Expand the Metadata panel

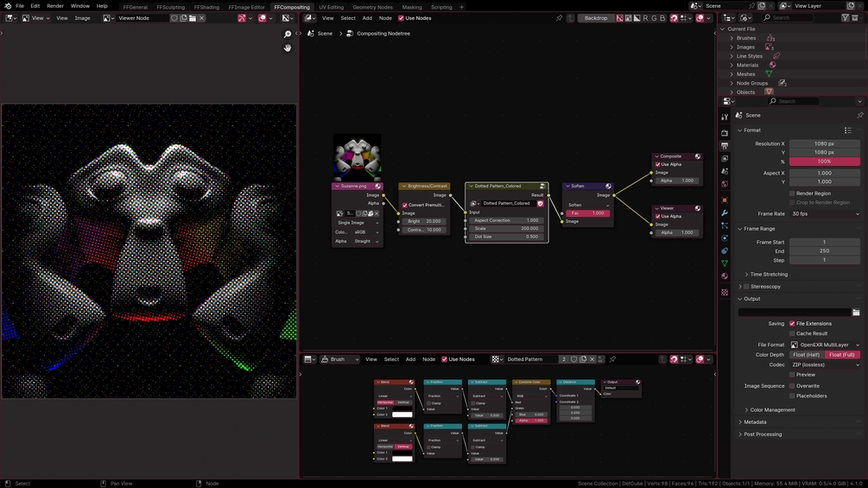740,422
